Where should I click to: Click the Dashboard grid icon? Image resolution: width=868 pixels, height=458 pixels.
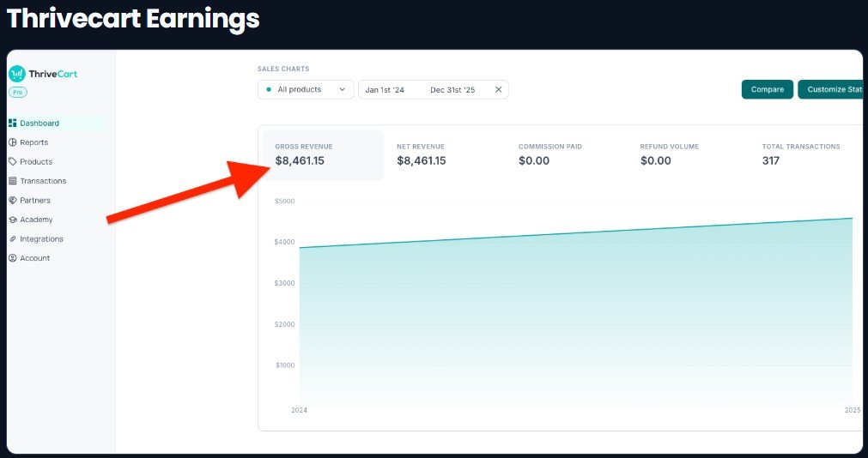tap(13, 123)
